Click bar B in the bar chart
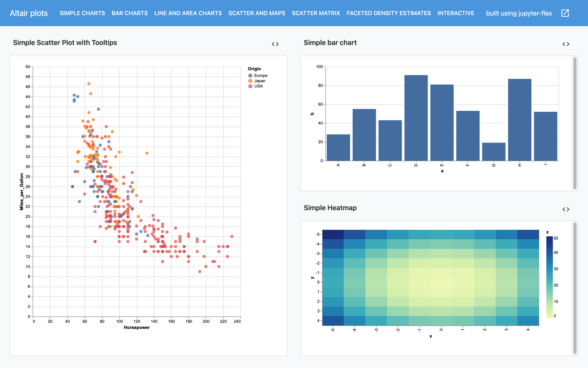 coord(364,135)
